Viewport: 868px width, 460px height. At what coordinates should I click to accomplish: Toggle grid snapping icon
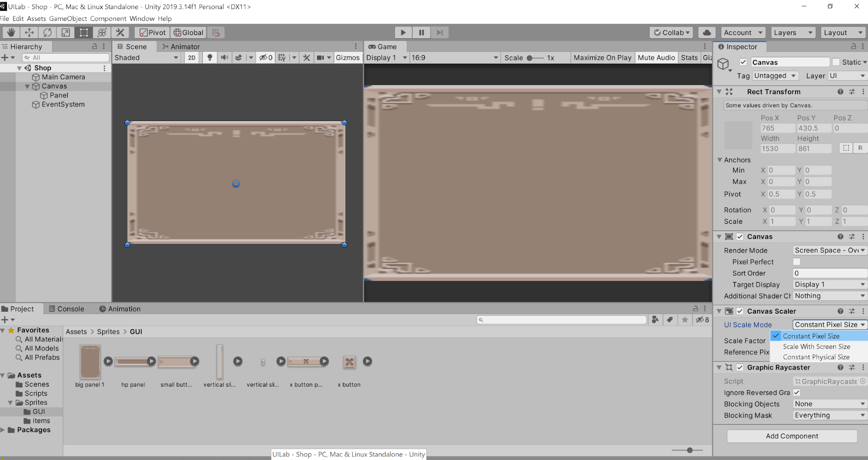[216, 33]
